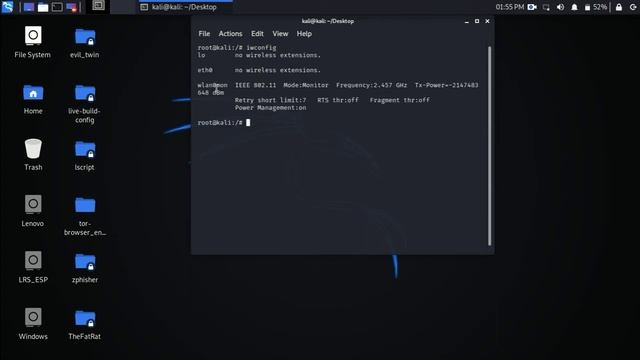The image size is (640, 360).
Task: Click the terminal vertical scrollbar
Action: (x=489, y=146)
